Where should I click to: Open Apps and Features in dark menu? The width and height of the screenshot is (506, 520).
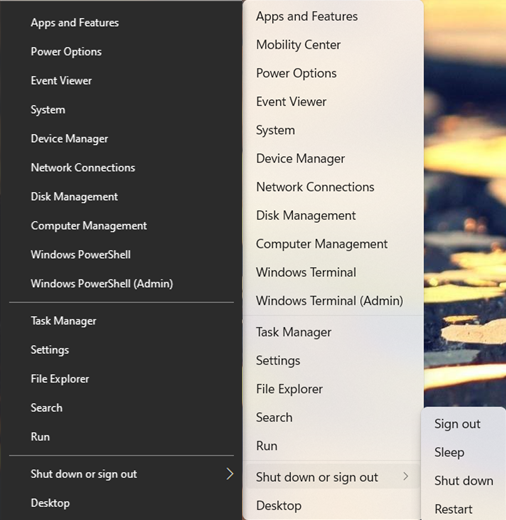point(75,23)
